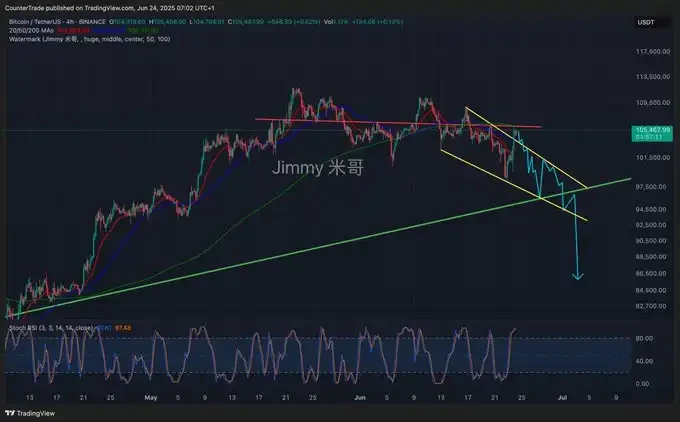Click the 94,500.00 price axis label
680x422 pixels.
pos(651,209)
